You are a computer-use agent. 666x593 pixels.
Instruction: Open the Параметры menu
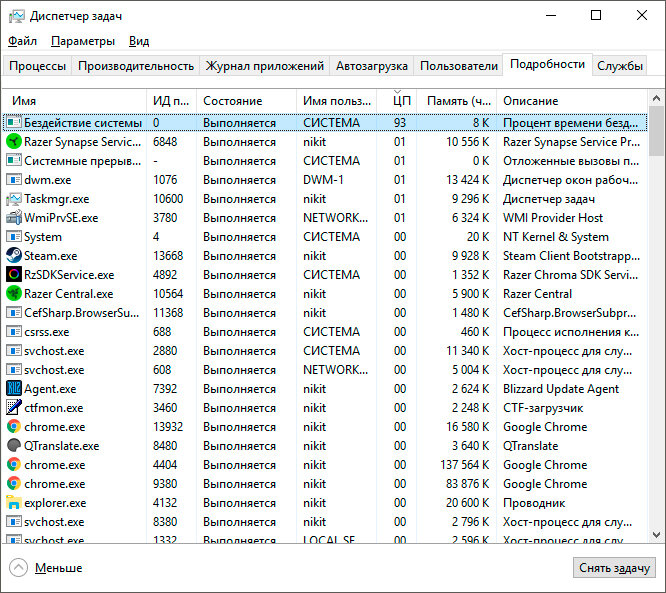[x=83, y=41]
